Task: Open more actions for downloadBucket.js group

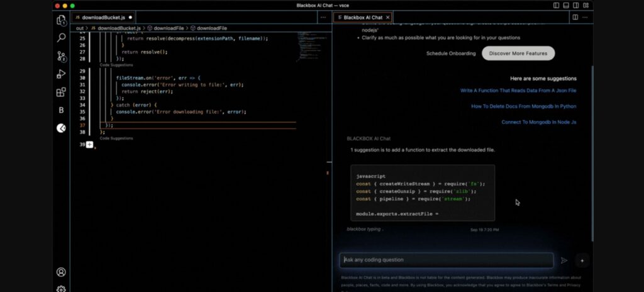Action: click(x=323, y=17)
